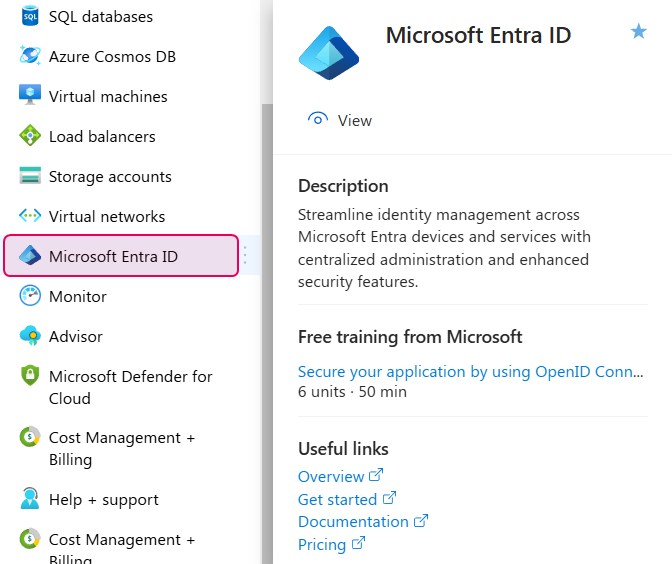Click the Description heading
Screen dimensions: 672x564
343,186
